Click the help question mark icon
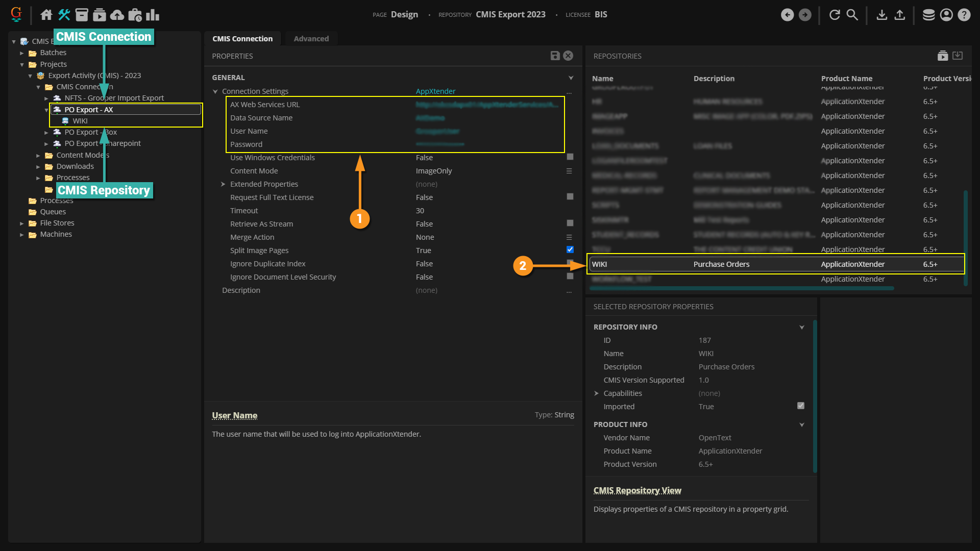The height and width of the screenshot is (551, 980). coord(964,15)
